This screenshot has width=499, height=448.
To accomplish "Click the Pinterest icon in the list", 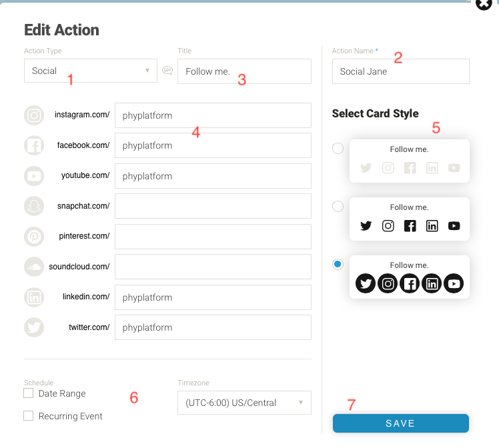I will 34,237.
